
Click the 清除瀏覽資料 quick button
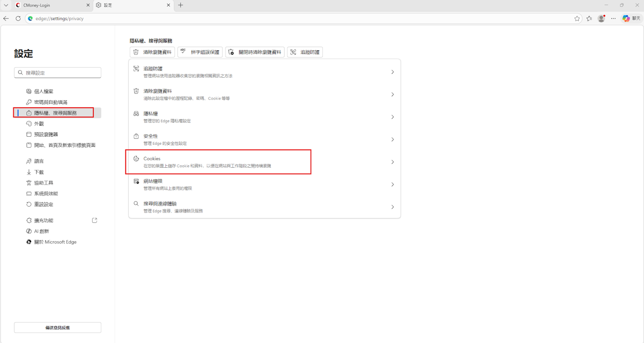coord(152,52)
